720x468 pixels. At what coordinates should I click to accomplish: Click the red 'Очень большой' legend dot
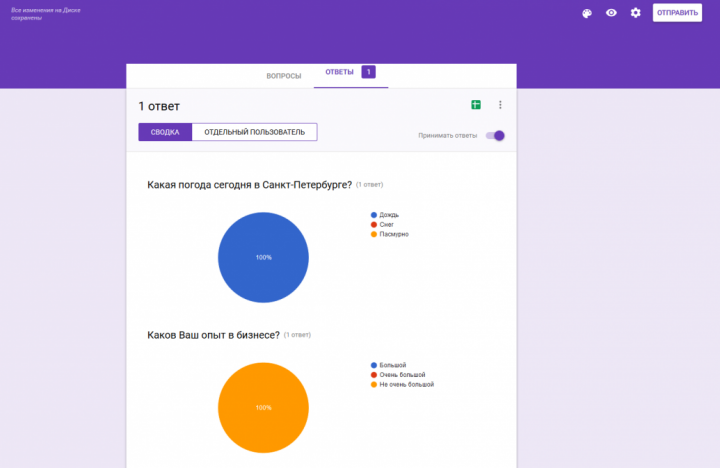[374, 375]
